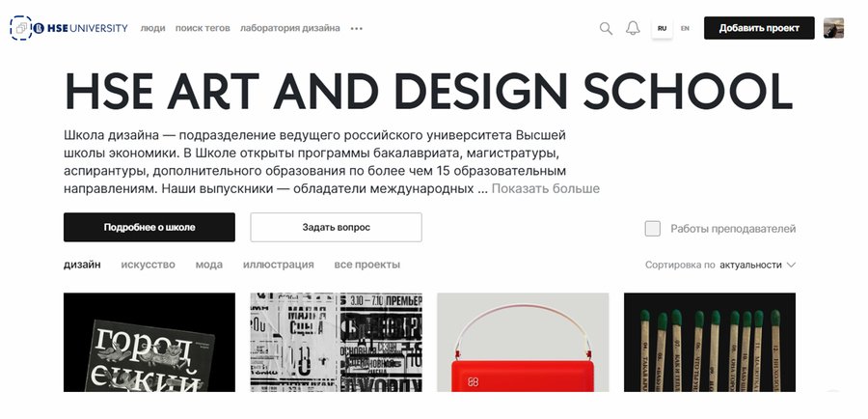Select the искусство tab

[148, 265]
